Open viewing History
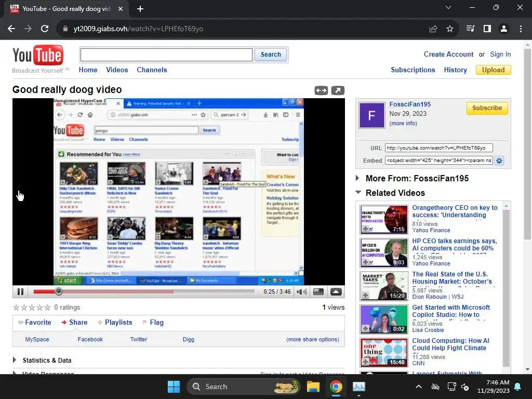This screenshot has width=532, height=399. tap(455, 70)
